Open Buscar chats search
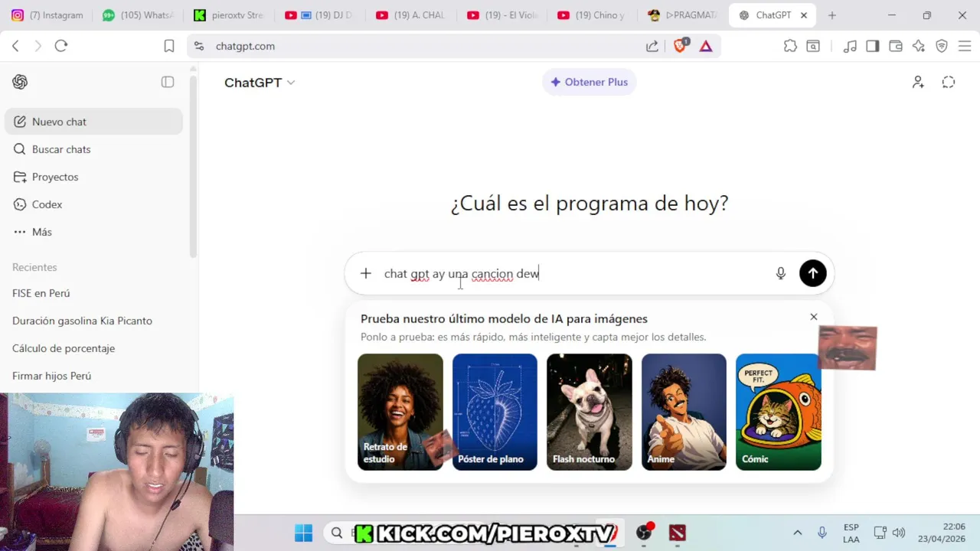980x551 pixels. [x=93, y=149]
